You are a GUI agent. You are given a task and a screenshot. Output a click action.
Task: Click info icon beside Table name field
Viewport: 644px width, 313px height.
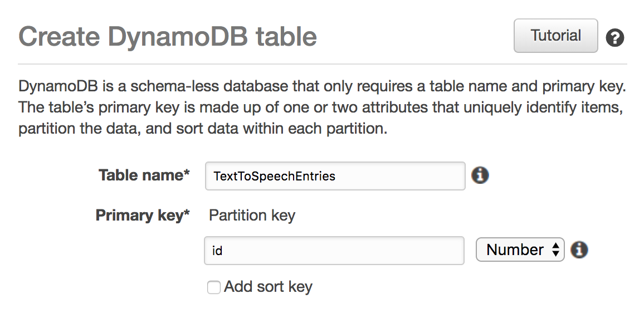[480, 175]
